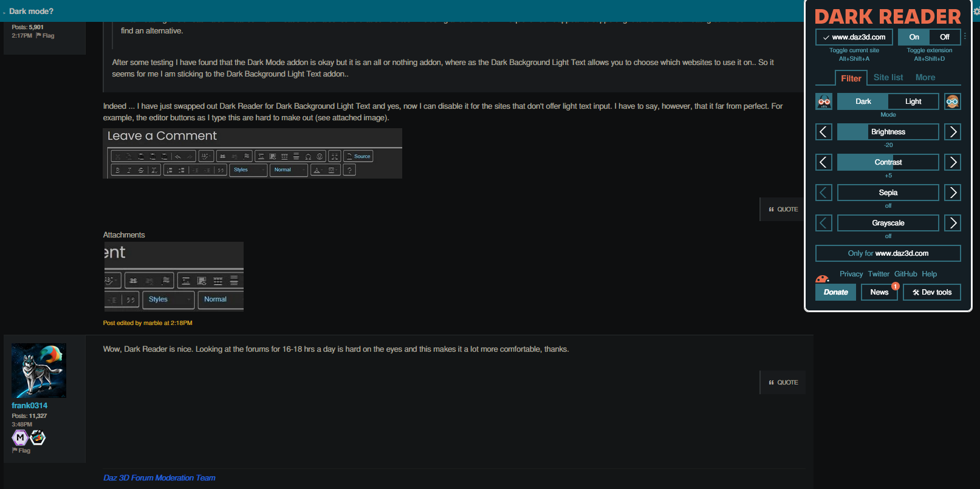Toggle Dark Reader for www.daz3d.com site
Viewport: 980px width, 489px height.
854,37
